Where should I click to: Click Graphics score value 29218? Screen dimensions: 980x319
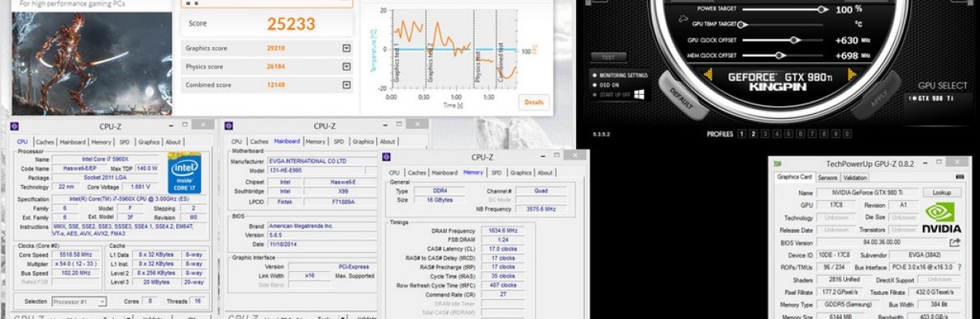coord(276,49)
